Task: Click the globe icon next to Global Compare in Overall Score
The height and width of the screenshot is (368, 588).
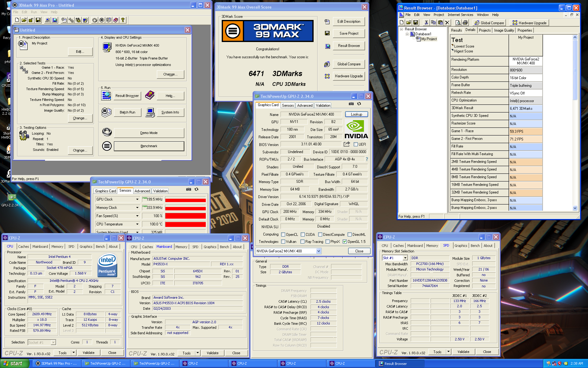Action: click(327, 64)
